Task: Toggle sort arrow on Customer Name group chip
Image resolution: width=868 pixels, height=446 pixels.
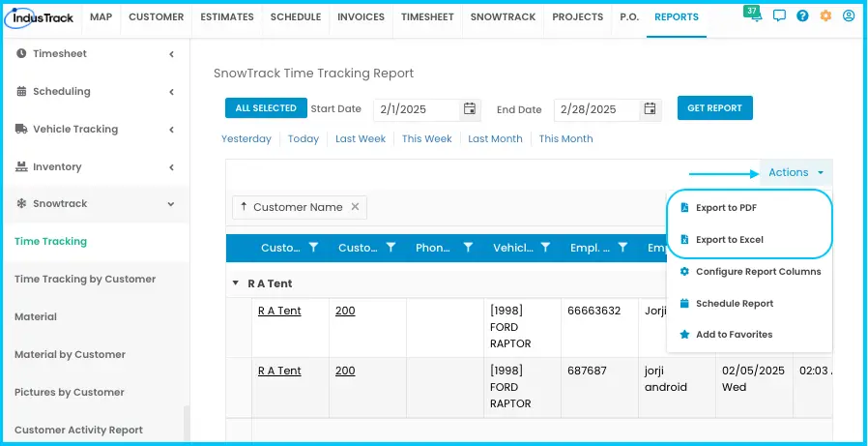Action: click(244, 206)
